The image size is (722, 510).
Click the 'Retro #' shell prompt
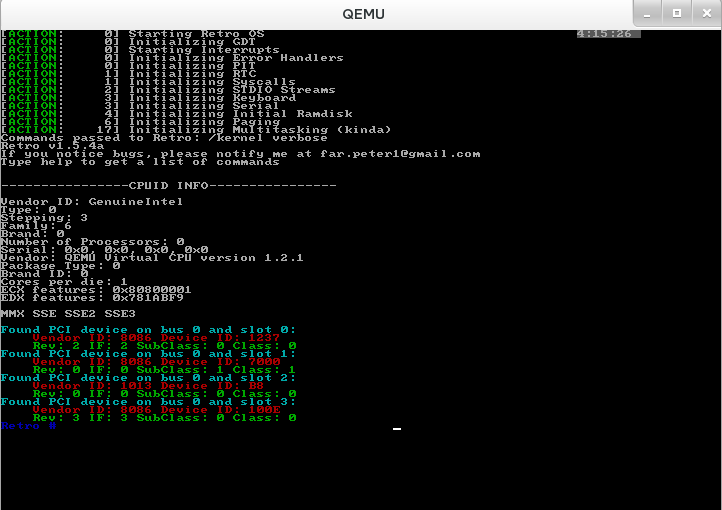pyautogui.click(x=29, y=426)
